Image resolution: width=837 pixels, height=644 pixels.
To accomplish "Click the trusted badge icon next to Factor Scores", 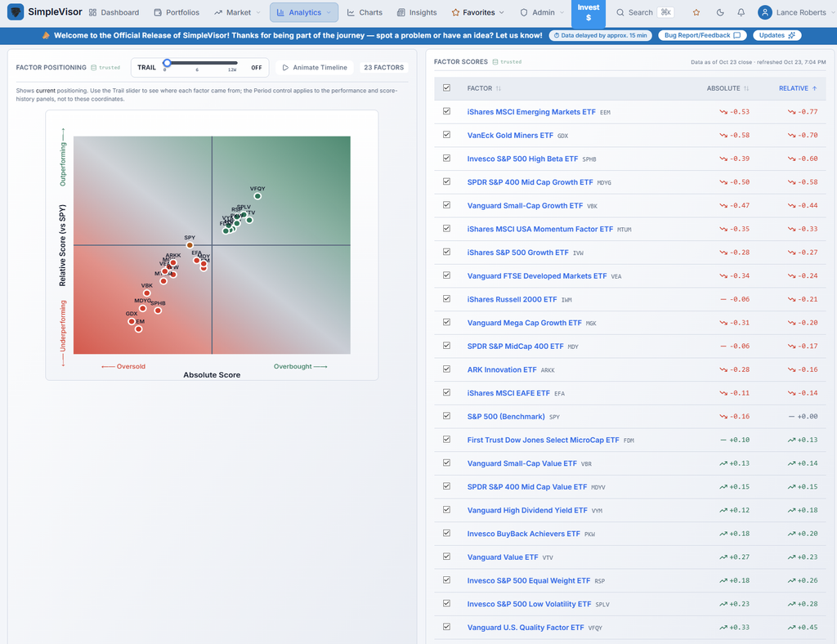I will click(x=495, y=62).
